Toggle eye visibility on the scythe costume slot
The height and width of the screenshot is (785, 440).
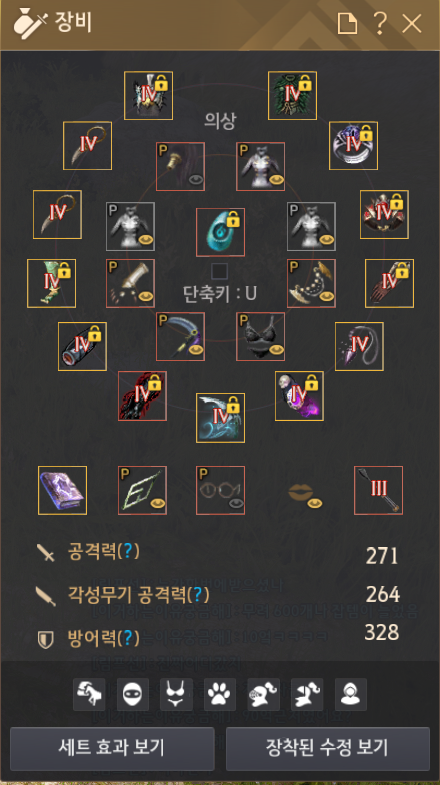coord(196,349)
